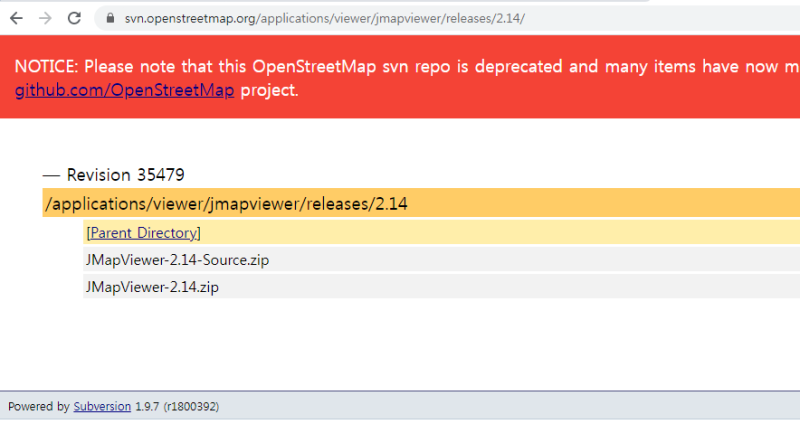
Task: Go back with the browser back arrow
Action: coord(16,18)
